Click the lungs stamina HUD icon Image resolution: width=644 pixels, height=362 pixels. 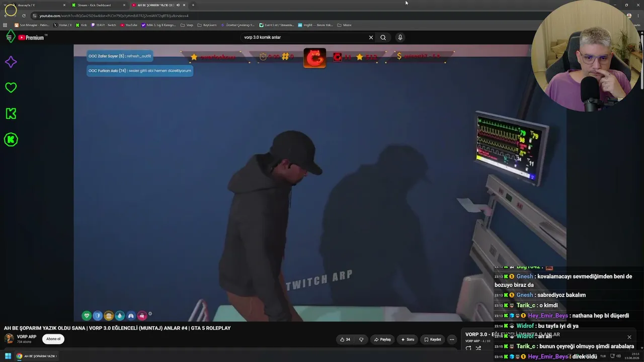(131, 316)
